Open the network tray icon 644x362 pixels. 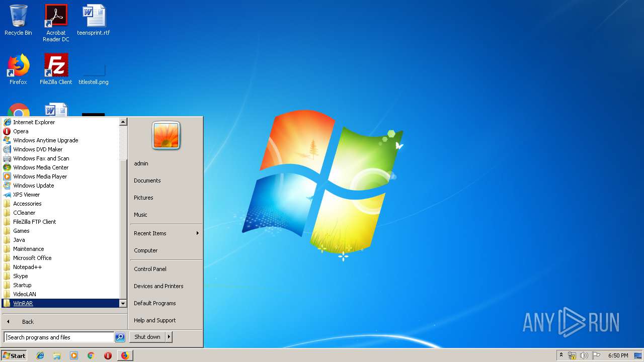point(572,355)
